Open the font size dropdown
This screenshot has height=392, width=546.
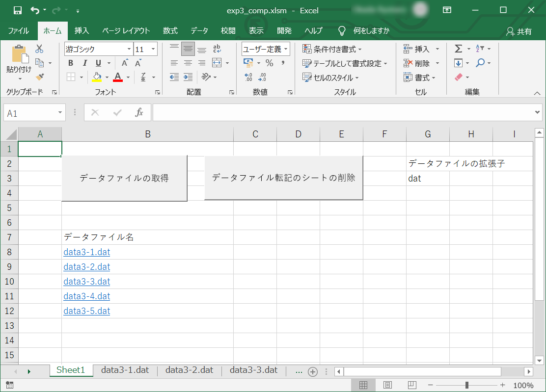point(153,49)
